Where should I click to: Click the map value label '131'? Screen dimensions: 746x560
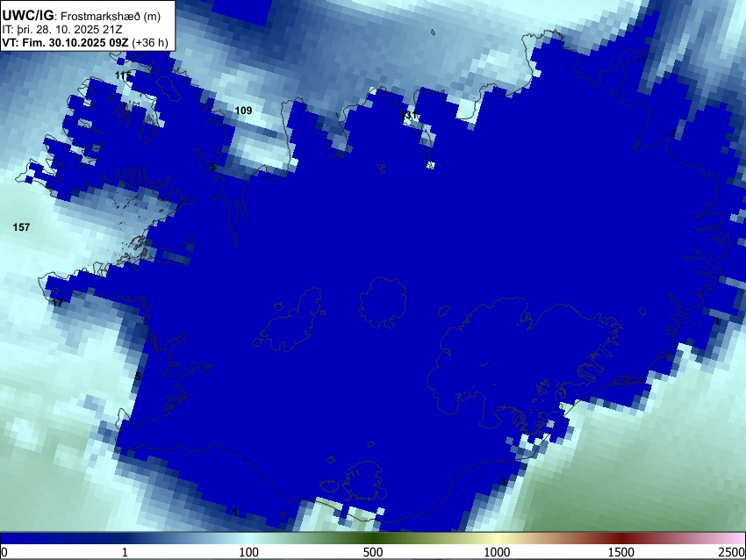[409, 115]
